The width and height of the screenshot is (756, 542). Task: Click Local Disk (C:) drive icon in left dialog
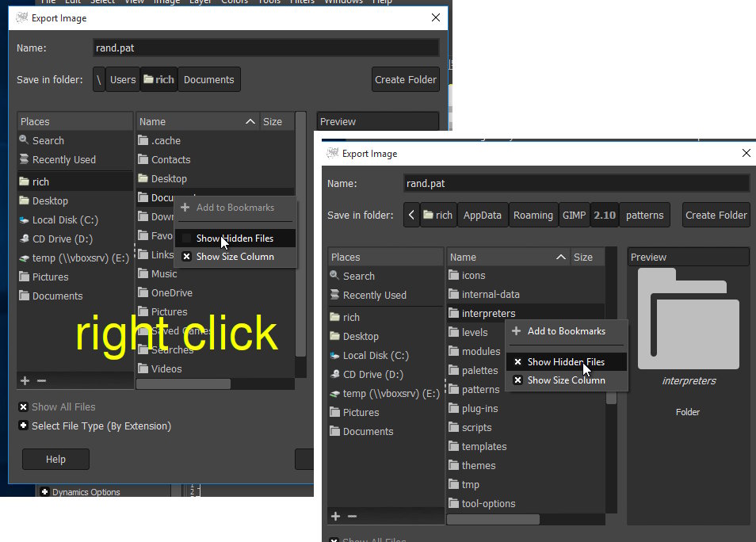[x=24, y=219]
